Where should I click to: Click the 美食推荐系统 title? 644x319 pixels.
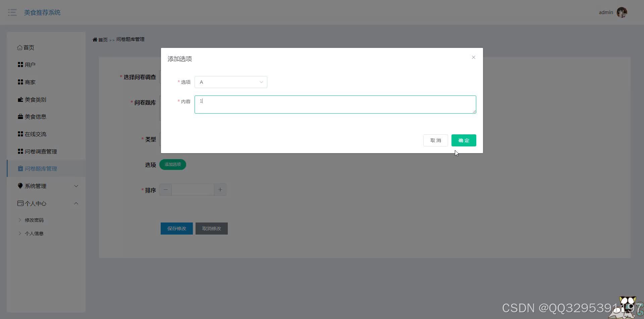pos(42,12)
